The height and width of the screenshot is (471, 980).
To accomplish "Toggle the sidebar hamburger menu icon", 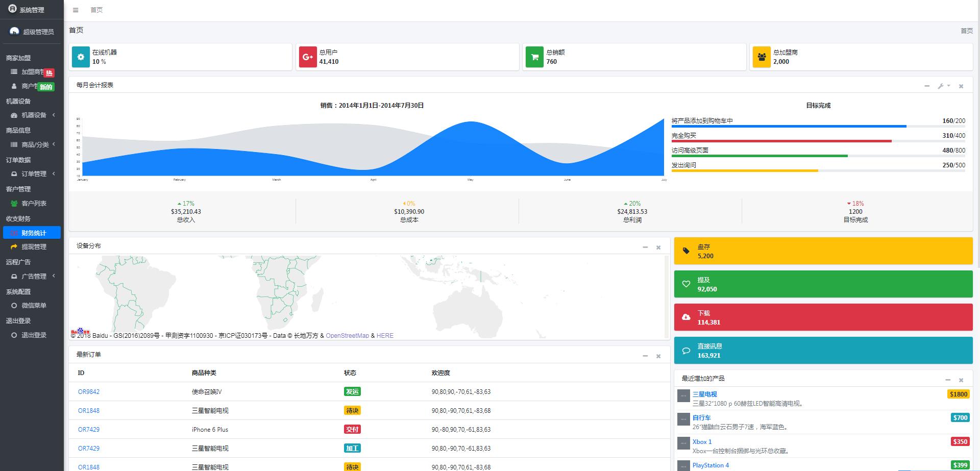I will [76, 10].
